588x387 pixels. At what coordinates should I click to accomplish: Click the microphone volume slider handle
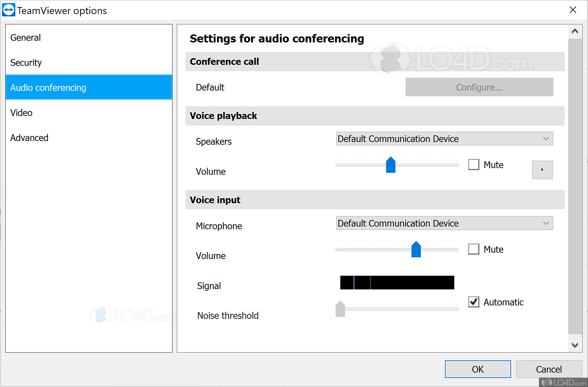point(416,250)
